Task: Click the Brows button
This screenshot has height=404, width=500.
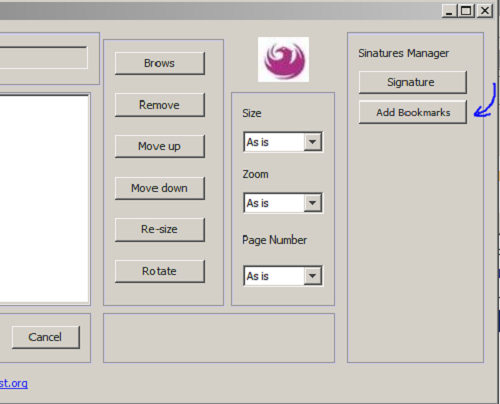Action: [x=160, y=63]
